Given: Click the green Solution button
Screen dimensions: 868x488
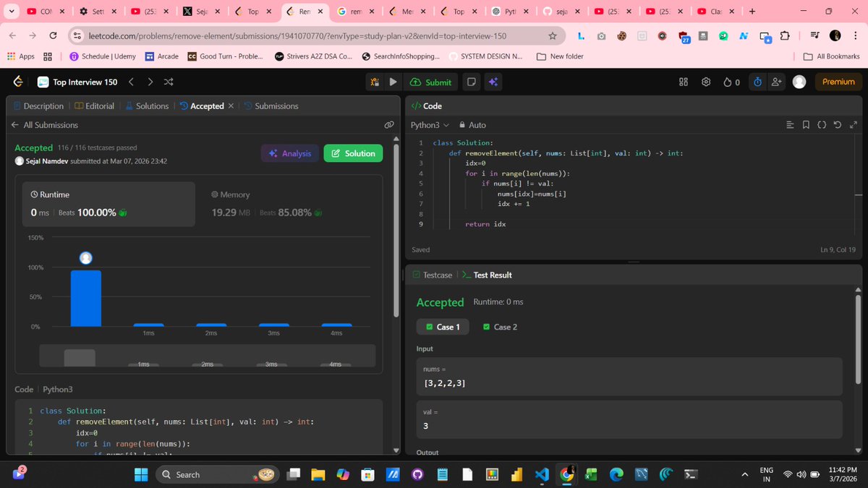Looking at the screenshot, I should (x=353, y=153).
